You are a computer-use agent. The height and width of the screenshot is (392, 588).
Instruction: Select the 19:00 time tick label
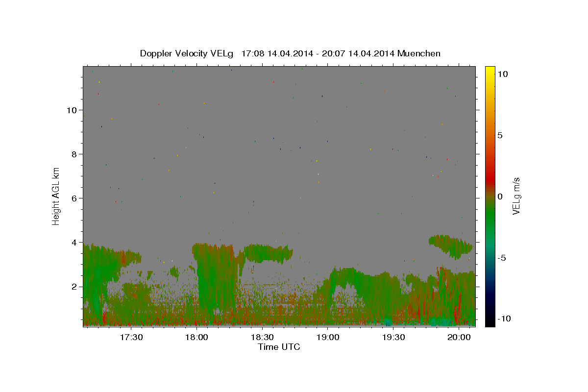click(x=328, y=337)
